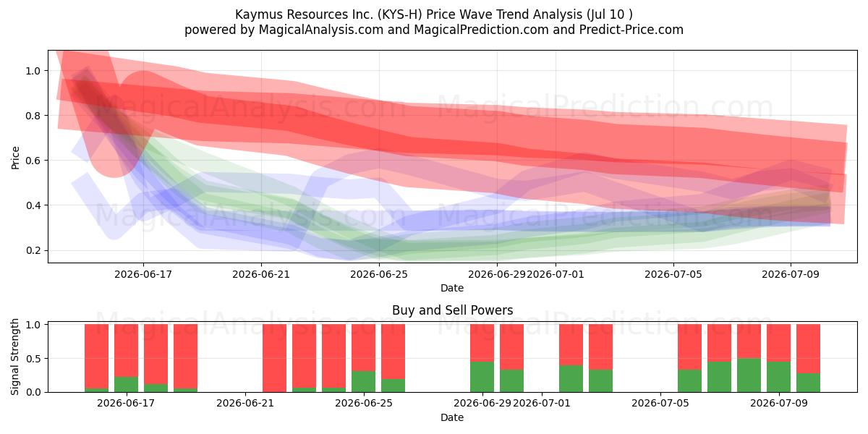The height and width of the screenshot is (434, 868).
Task: Select the 0.0 tick on the Signal Strength axis
Action: tap(34, 392)
